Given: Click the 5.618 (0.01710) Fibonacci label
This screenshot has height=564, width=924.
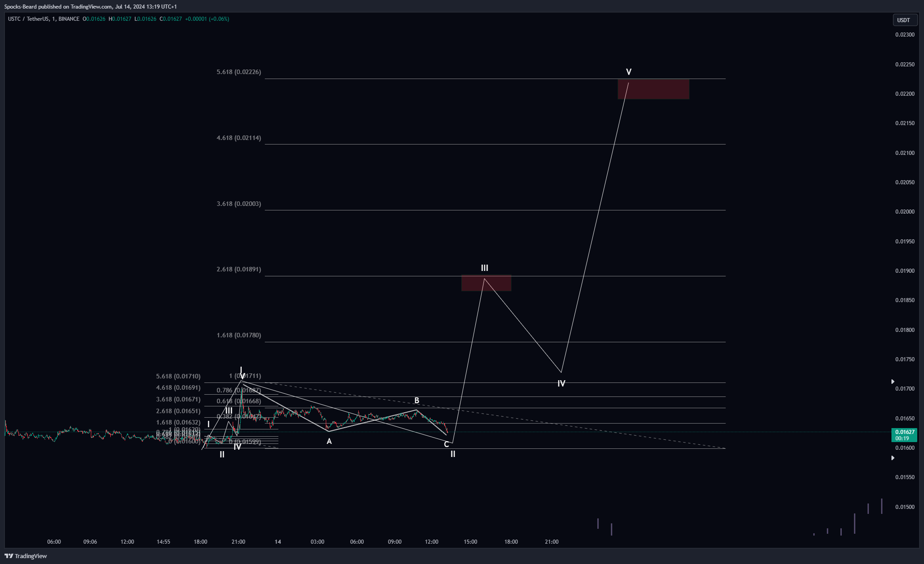Looking at the screenshot, I should coord(178,376).
